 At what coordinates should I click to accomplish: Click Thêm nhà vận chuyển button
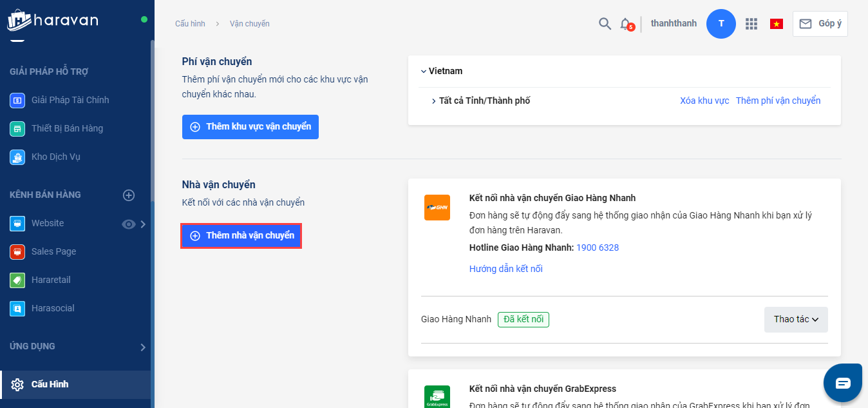pyautogui.click(x=241, y=236)
